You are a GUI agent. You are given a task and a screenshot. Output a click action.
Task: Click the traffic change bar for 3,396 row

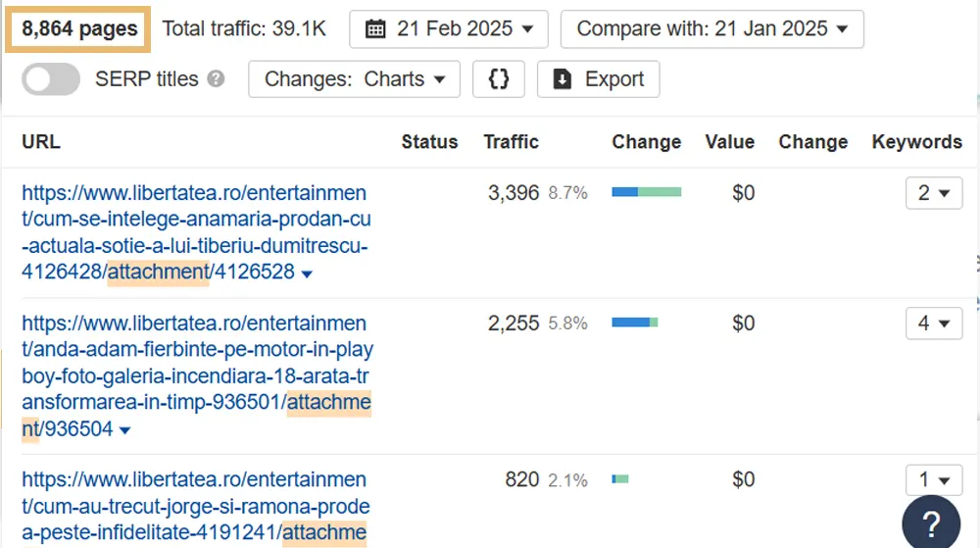pos(646,192)
